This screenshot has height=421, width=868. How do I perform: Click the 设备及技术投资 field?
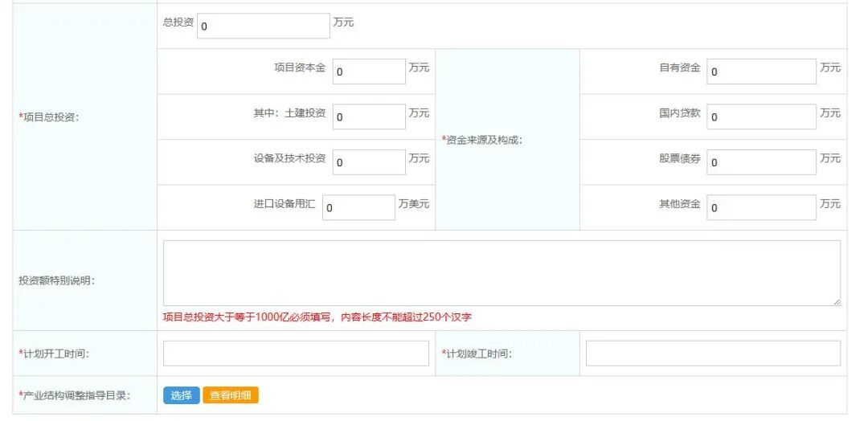coord(369,161)
